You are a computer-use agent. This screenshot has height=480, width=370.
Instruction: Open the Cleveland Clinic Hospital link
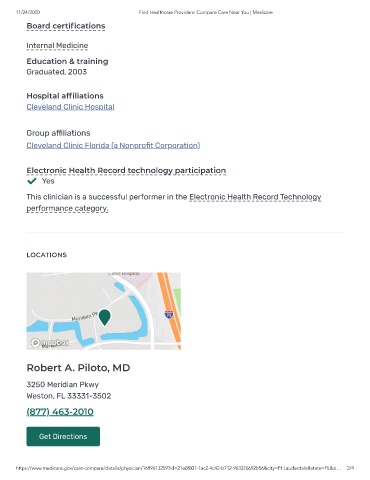[70, 107]
